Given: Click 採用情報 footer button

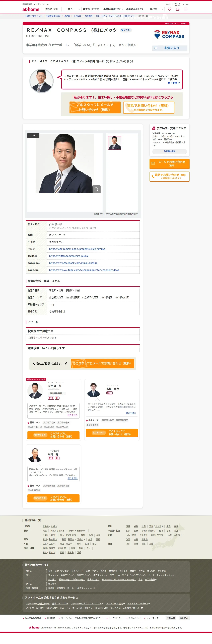Looking at the screenshot, I should pyautogui.click(x=184, y=618).
